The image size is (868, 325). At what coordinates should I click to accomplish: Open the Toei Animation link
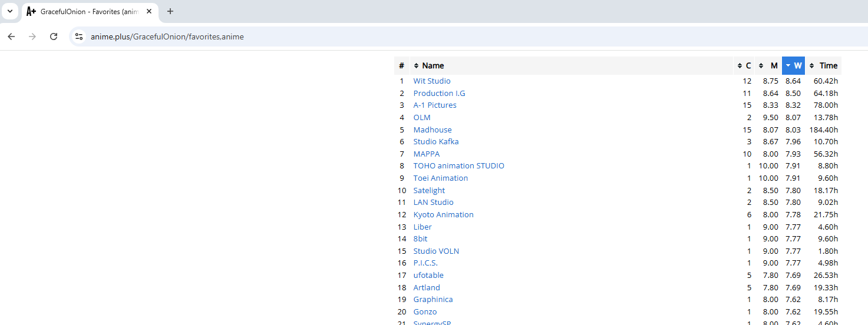click(x=441, y=178)
